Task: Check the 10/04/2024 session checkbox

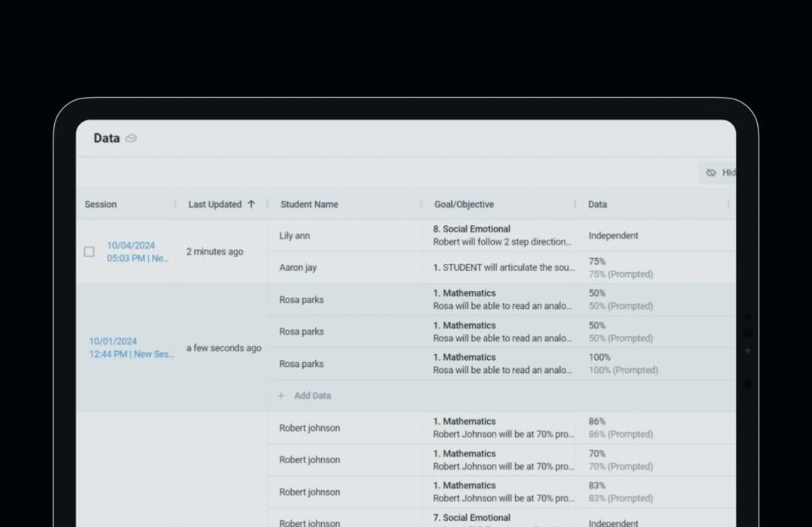Action: point(89,252)
